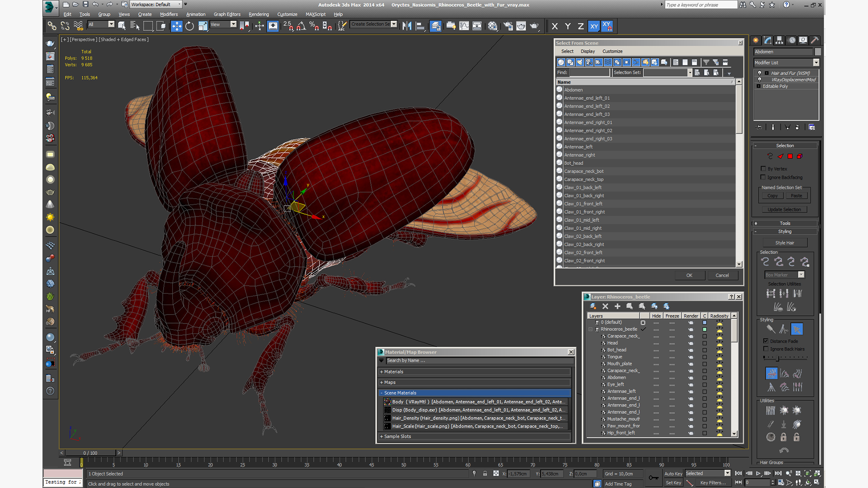Enable Ignore Back Hairs checkbox
Viewport: 868px width, 488px height.
(x=766, y=349)
